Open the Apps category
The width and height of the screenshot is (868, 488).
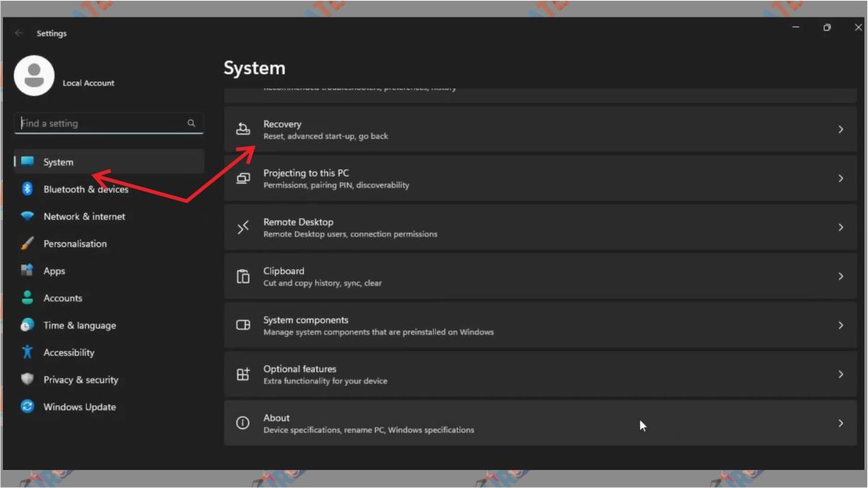109,271
